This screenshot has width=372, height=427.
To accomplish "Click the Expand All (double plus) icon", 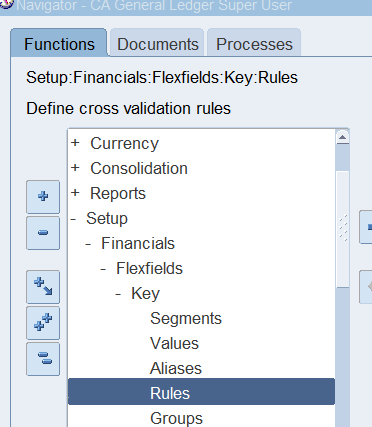I will click(43, 323).
